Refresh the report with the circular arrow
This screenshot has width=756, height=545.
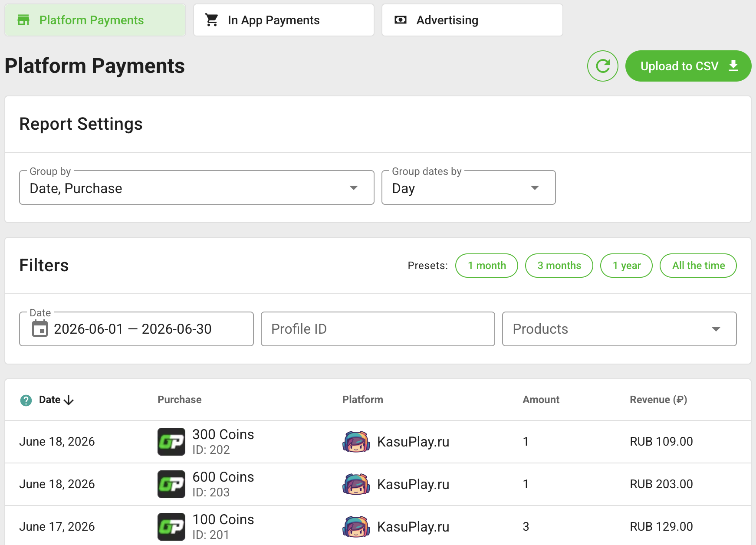tap(602, 66)
